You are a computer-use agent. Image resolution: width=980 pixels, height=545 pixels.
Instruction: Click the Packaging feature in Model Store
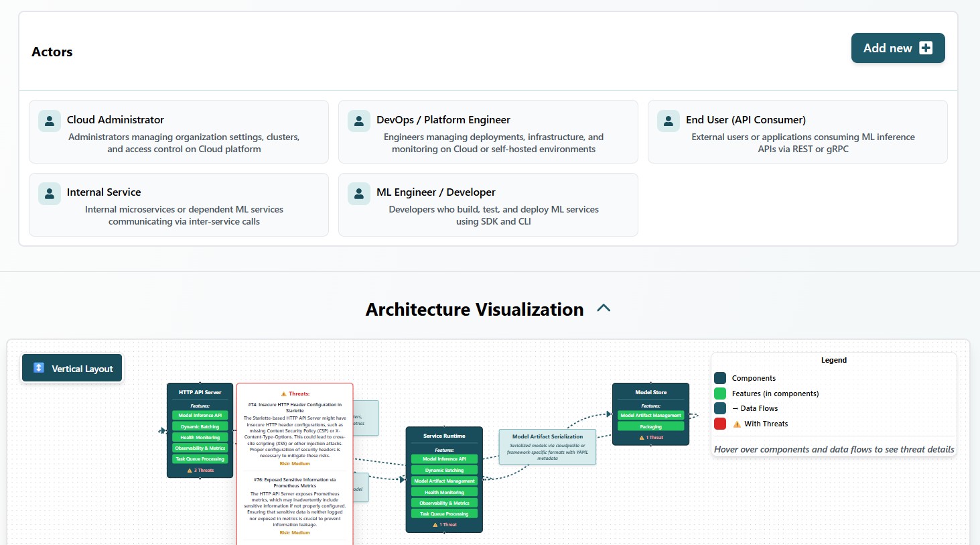pyautogui.click(x=650, y=426)
